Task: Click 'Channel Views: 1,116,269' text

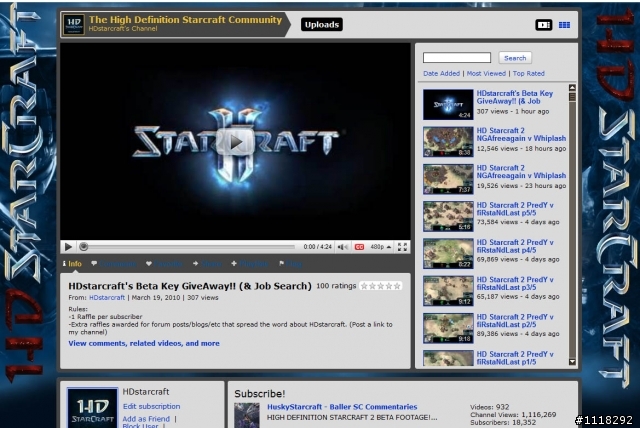Action: pos(513,415)
